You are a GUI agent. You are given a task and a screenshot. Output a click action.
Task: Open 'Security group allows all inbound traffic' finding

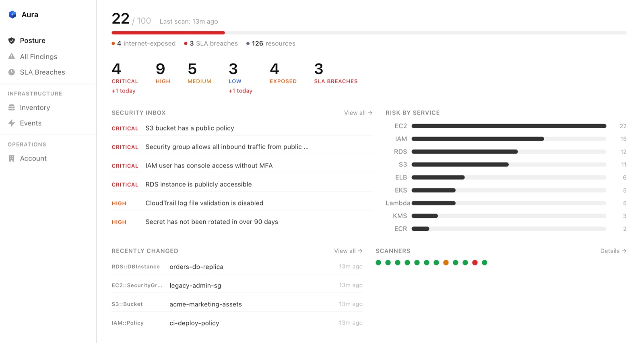[x=242, y=147]
